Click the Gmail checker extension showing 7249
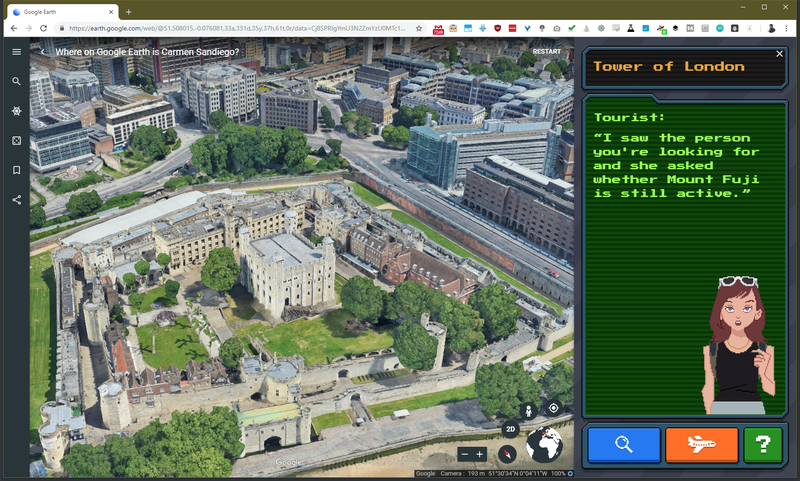 pyautogui.click(x=438, y=29)
